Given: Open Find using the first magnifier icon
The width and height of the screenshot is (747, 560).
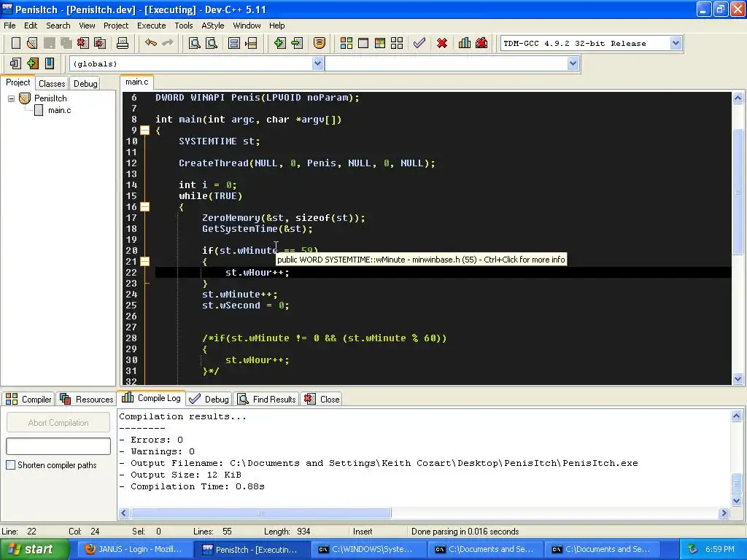Looking at the screenshot, I should point(194,43).
